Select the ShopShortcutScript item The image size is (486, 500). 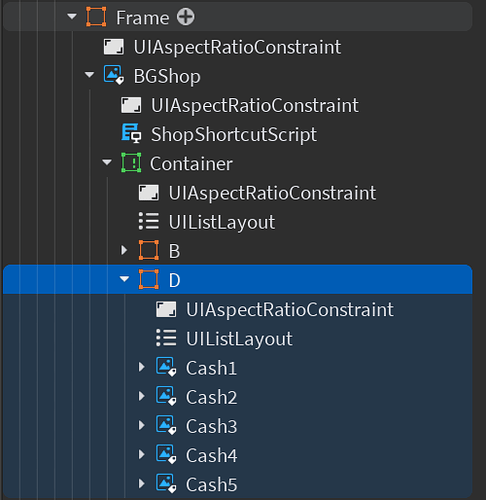point(234,134)
